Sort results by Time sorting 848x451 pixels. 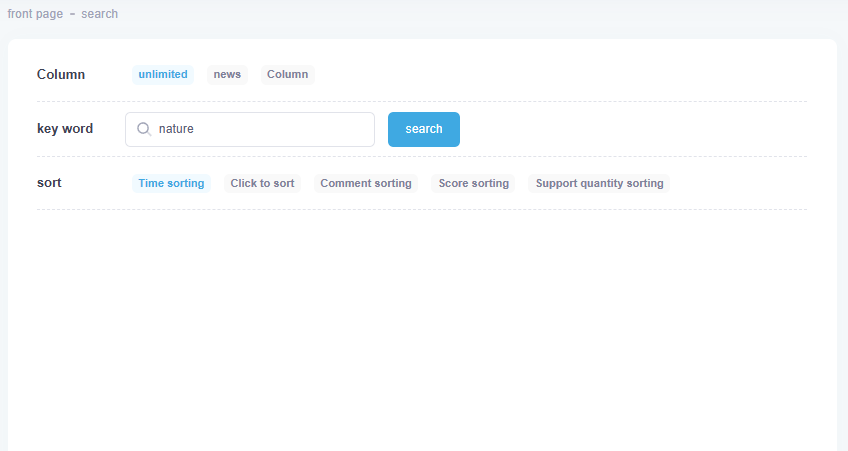(x=171, y=183)
